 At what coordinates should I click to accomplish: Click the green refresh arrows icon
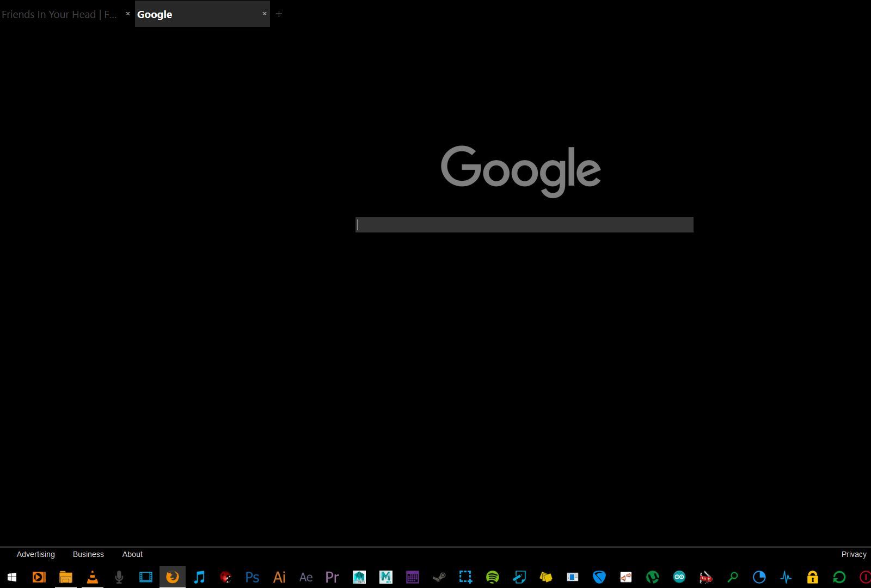tap(839, 577)
